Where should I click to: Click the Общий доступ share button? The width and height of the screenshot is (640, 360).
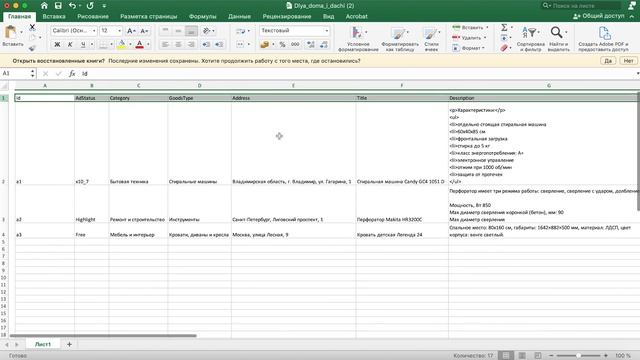click(x=599, y=16)
